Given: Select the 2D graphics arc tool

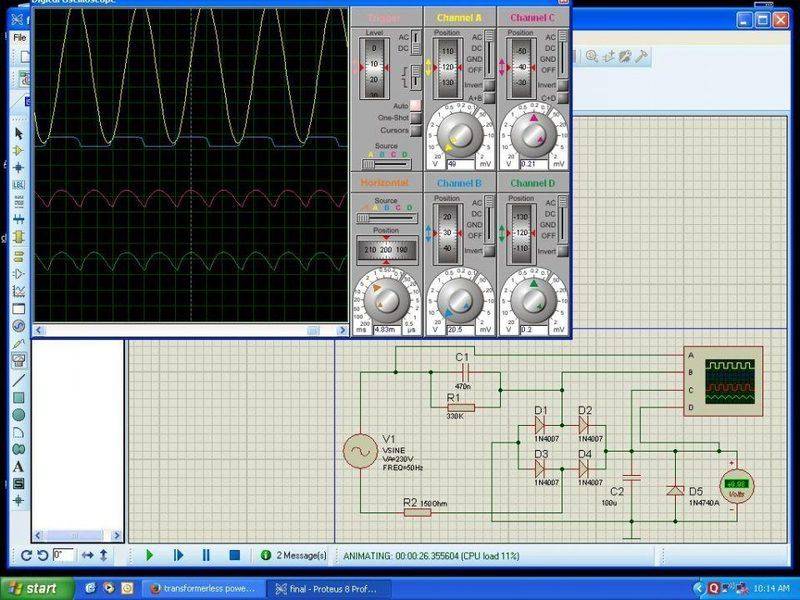Looking at the screenshot, I should pos(19,432).
